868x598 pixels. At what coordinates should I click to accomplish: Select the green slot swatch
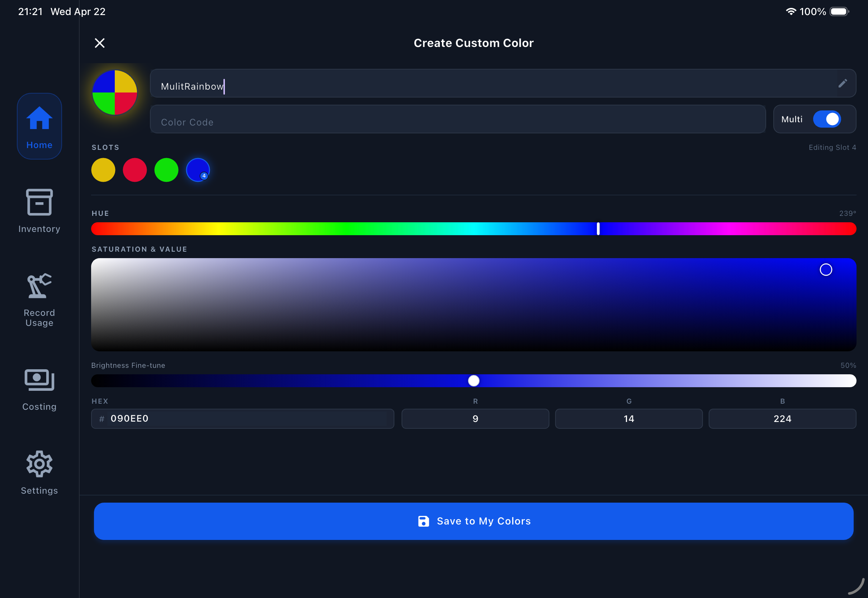tap(166, 170)
